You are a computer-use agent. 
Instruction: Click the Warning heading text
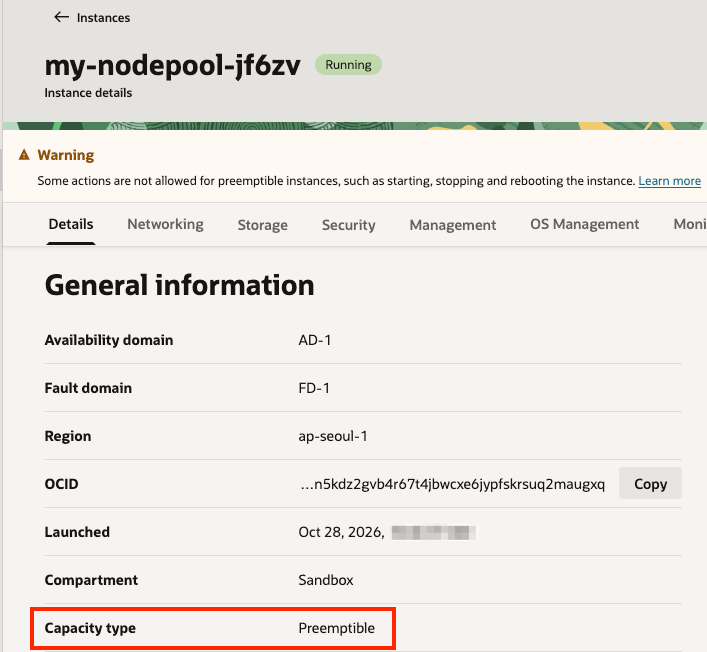(66, 155)
